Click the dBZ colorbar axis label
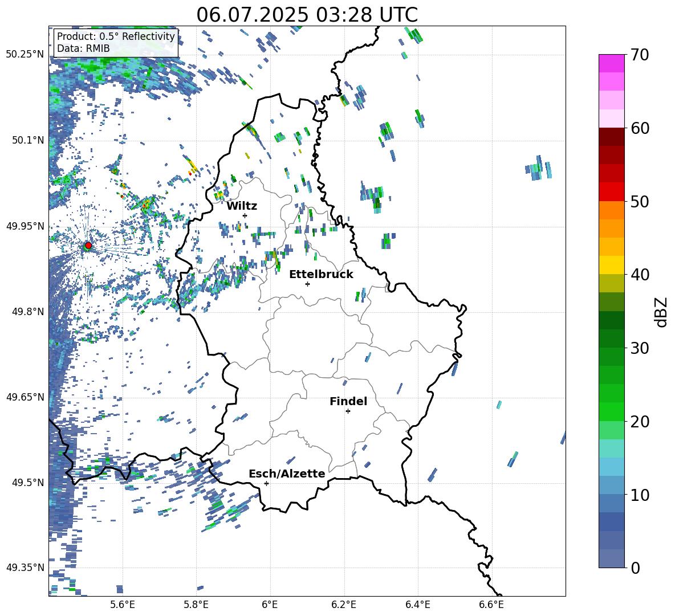The height and width of the screenshot is (616, 675). (662, 312)
